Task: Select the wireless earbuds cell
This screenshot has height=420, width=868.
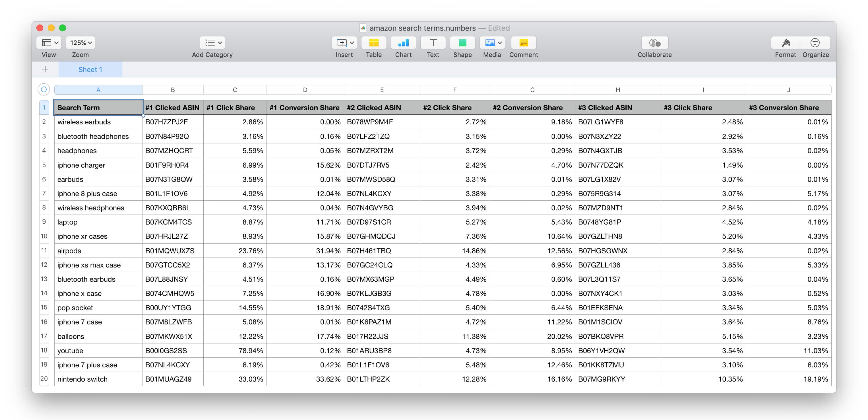Action: pos(98,122)
